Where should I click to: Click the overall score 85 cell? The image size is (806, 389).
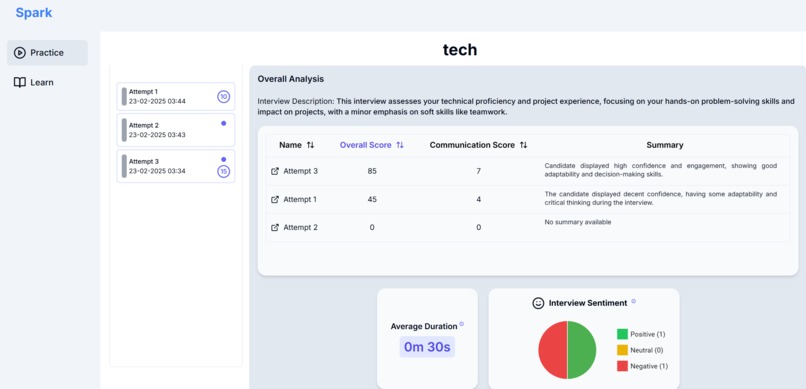point(372,171)
